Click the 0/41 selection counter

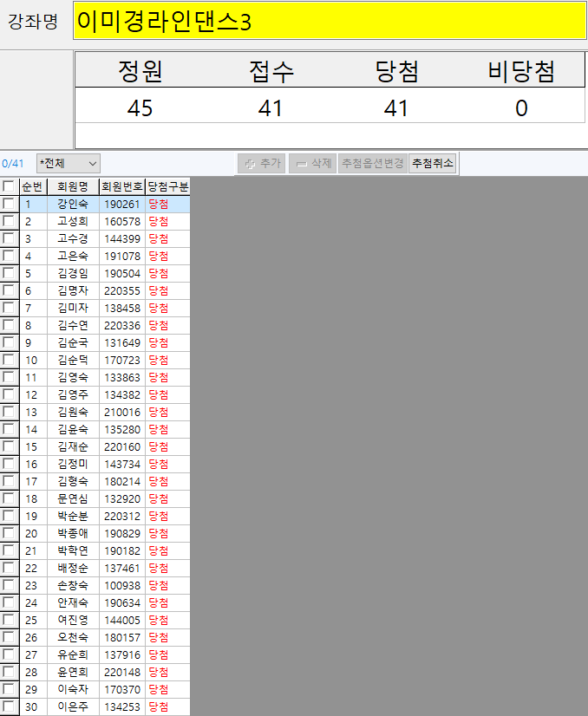tap(13, 164)
